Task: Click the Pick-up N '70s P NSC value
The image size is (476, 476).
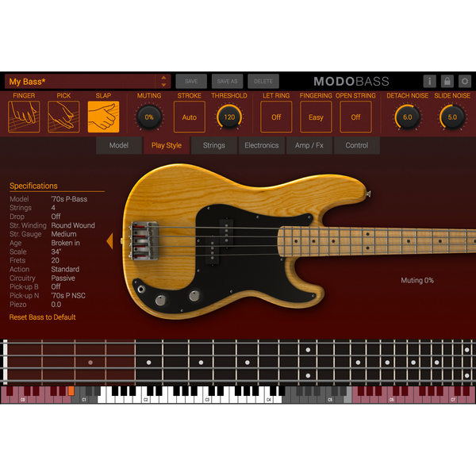Action: click(x=68, y=296)
